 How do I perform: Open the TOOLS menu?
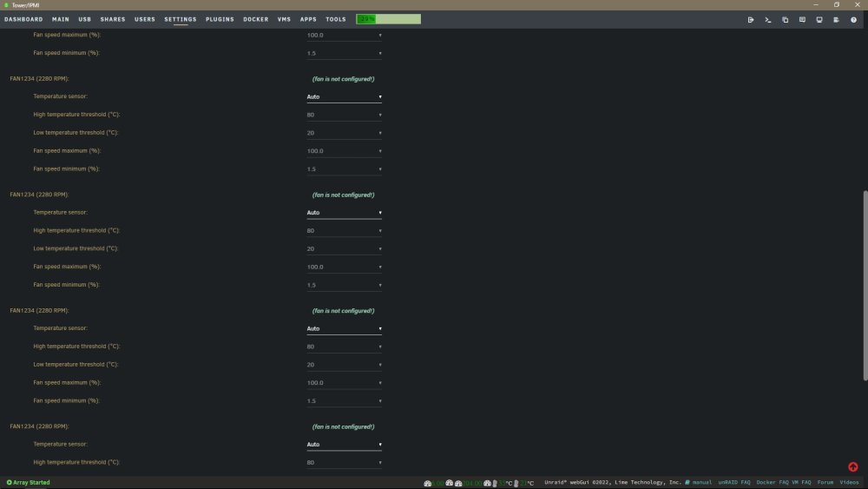click(x=335, y=19)
